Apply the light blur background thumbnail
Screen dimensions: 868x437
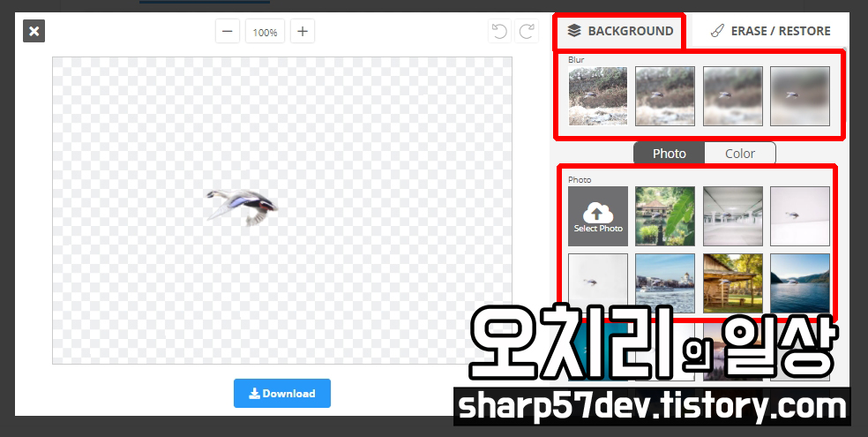tap(665, 96)
